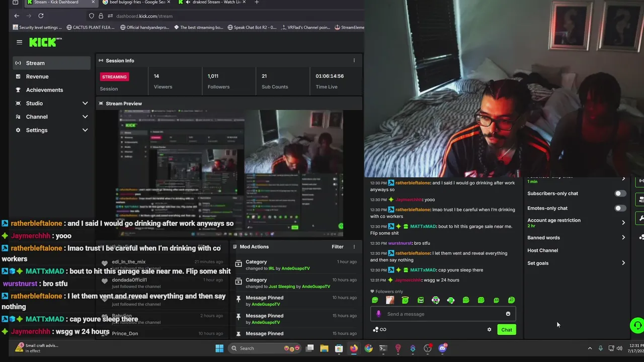This screenshot has height=362, width=644.
Task: Click the green headset support button
Action: point(637,325)
